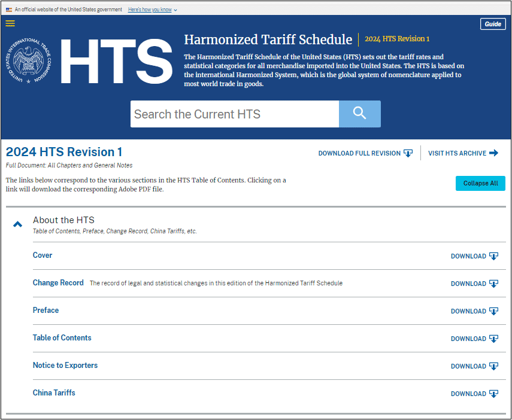Viewport: 512px width, 420px height.
Task: Open the Change Record link
Action: (x=58, y=282)
